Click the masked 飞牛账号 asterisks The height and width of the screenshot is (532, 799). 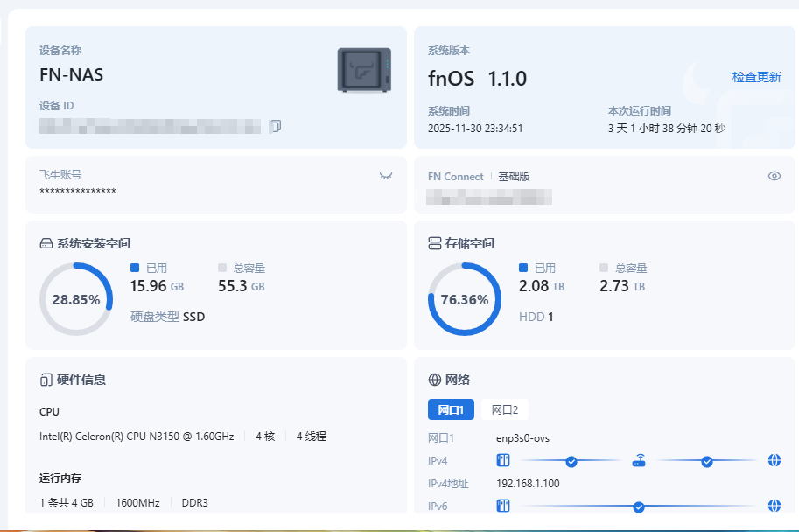click(78, 191)
